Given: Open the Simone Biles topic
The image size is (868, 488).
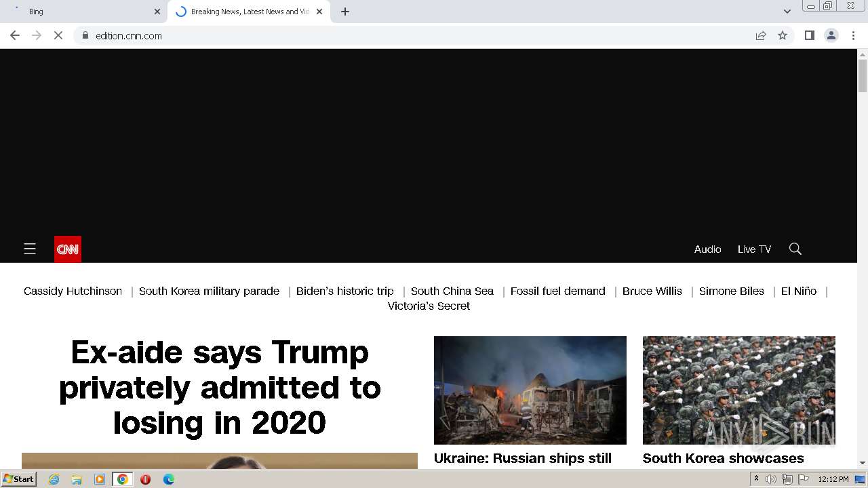Looking at the screenshot, I should pos(731,291).
